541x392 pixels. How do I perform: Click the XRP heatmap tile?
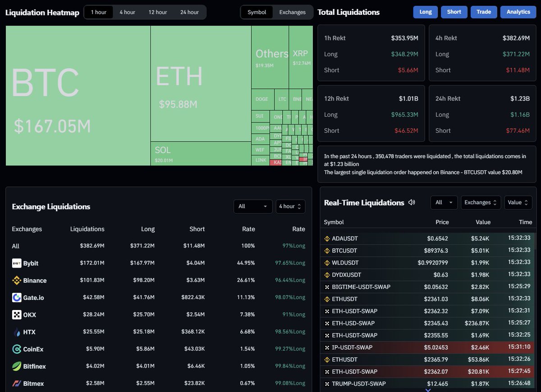(301, 57)
